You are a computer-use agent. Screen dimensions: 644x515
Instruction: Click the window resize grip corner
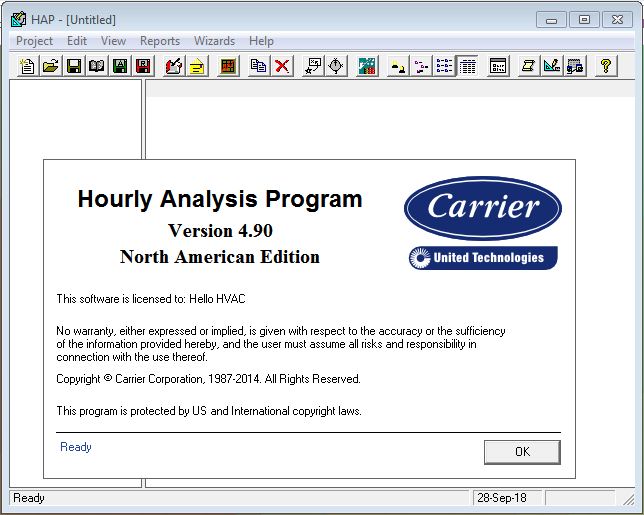pyautogui.click(x=628, y=499)
